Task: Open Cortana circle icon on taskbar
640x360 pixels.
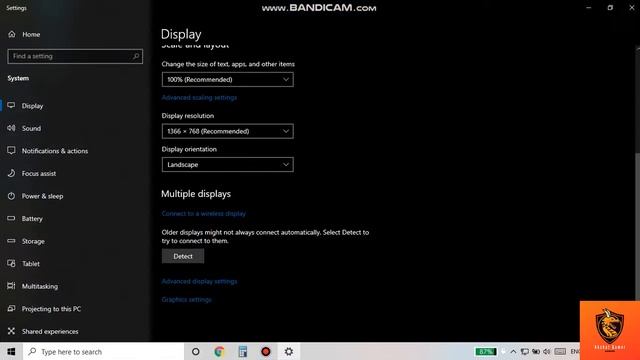Action: pyautogui.click(x=196, y=351)
